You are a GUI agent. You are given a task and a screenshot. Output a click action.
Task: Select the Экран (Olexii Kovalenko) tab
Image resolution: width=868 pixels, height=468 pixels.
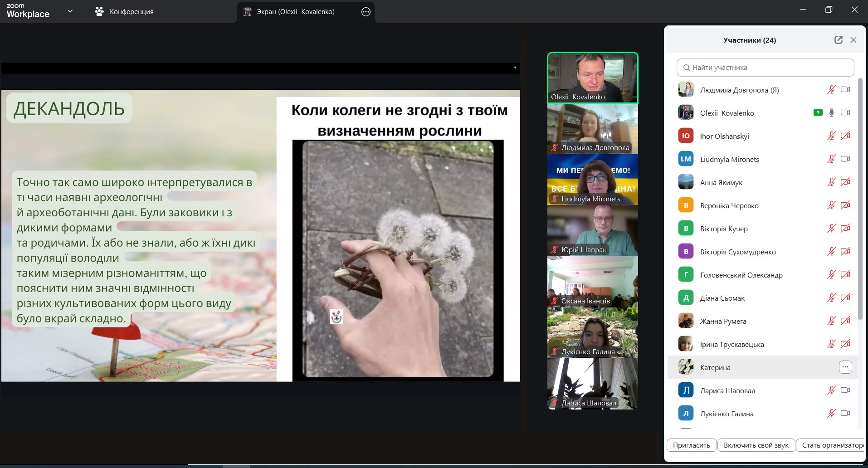click(x=295, y=12)
